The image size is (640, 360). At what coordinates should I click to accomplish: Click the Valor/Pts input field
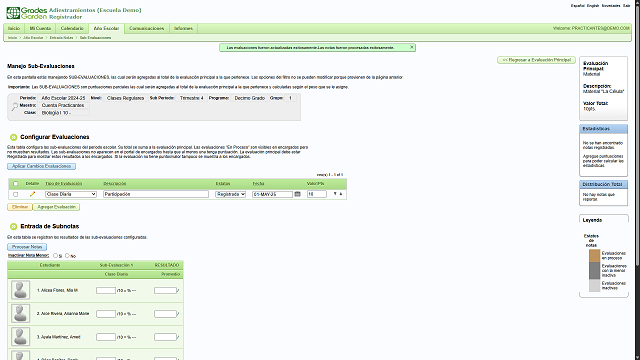click(x=317, y=194)
